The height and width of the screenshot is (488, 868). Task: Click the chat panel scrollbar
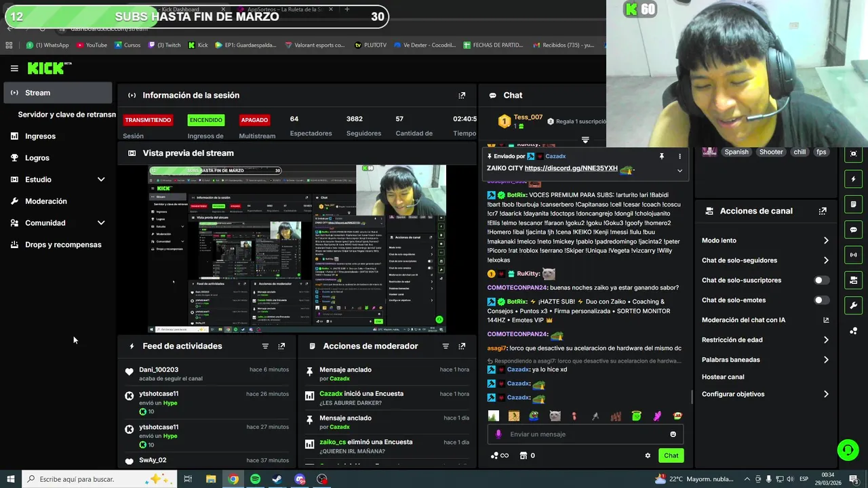692,396
